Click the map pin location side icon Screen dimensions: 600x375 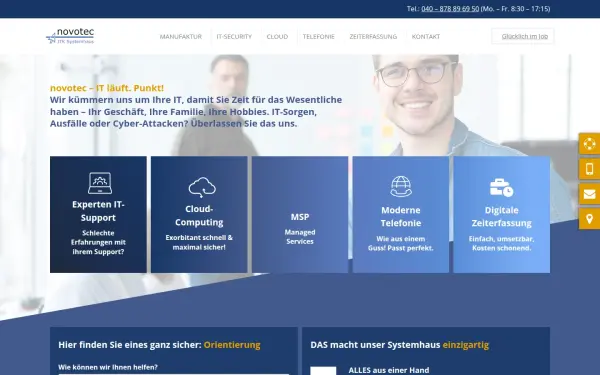[589, 219]
